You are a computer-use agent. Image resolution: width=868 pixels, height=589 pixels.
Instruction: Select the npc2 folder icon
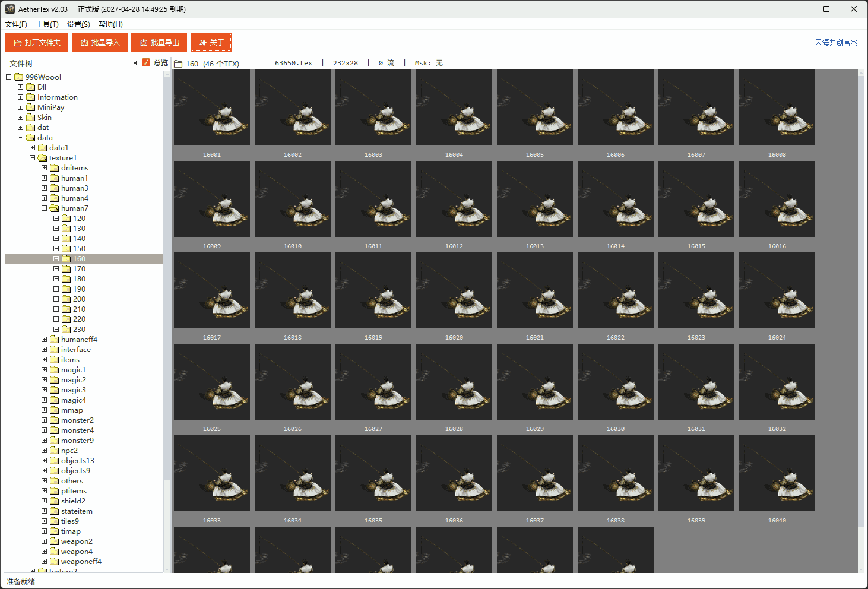point(54,450)
